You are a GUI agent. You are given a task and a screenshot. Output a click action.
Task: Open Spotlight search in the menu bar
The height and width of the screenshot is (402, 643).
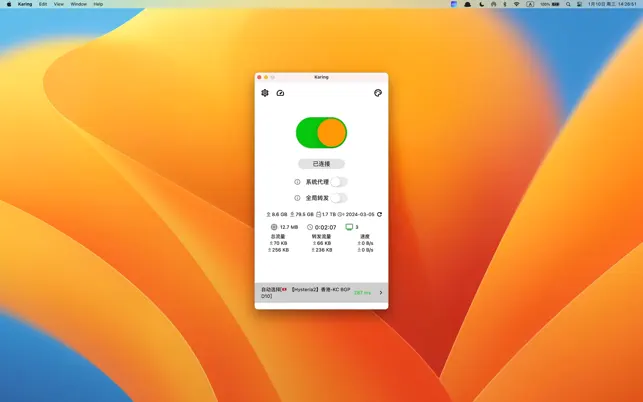pyautogui.click(x=568, y=4)
